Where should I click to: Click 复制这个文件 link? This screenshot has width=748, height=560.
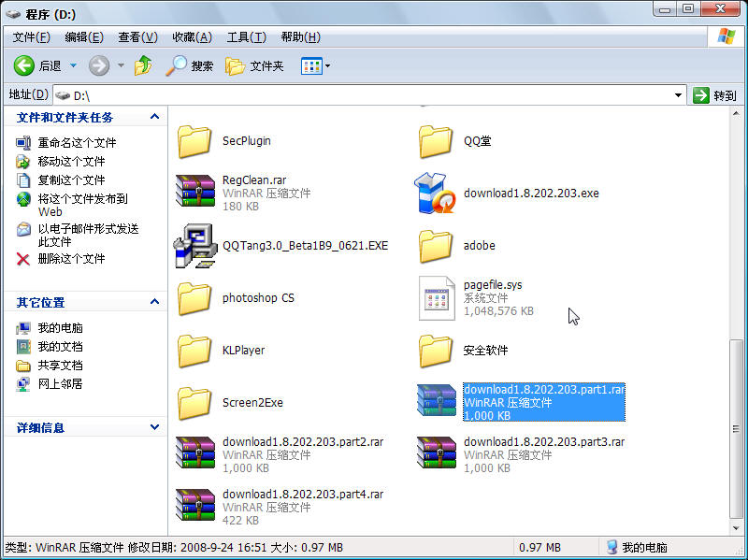72,180
